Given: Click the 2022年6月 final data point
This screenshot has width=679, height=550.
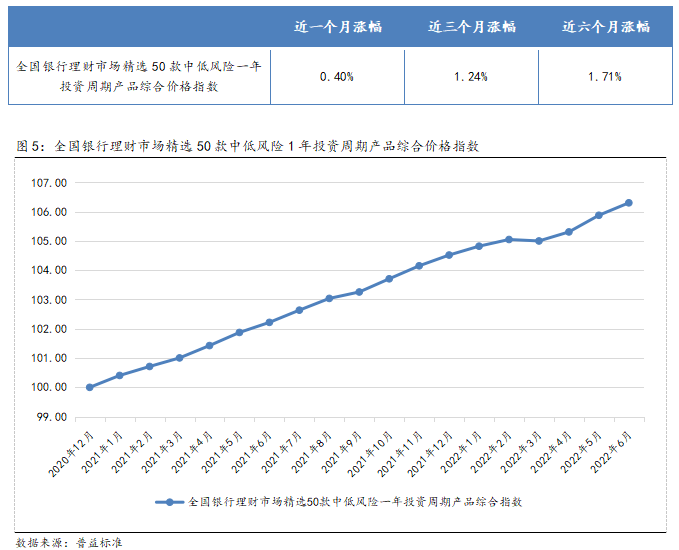Looking at the screenshot, I should pos(628,203).
